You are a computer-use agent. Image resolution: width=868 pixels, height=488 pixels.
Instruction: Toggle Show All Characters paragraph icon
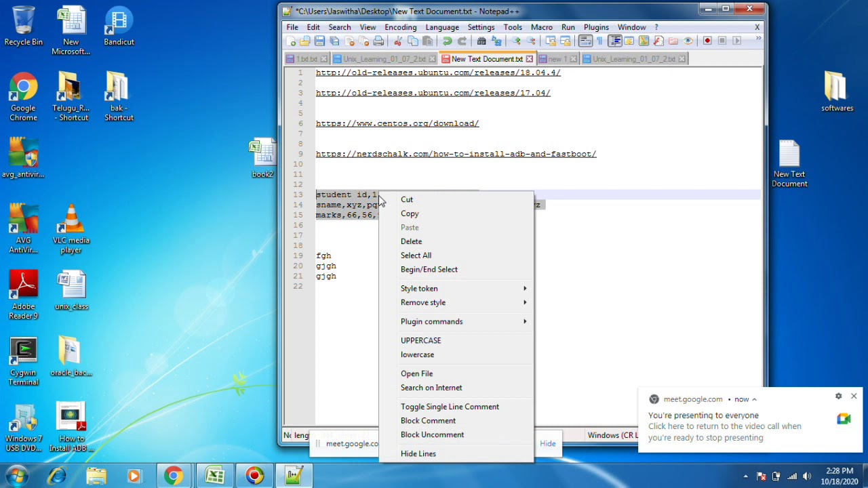(x=599, y=41)
